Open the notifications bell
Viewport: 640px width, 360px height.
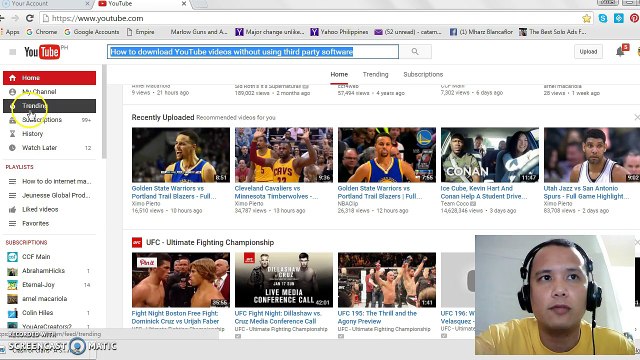(620, 52)
